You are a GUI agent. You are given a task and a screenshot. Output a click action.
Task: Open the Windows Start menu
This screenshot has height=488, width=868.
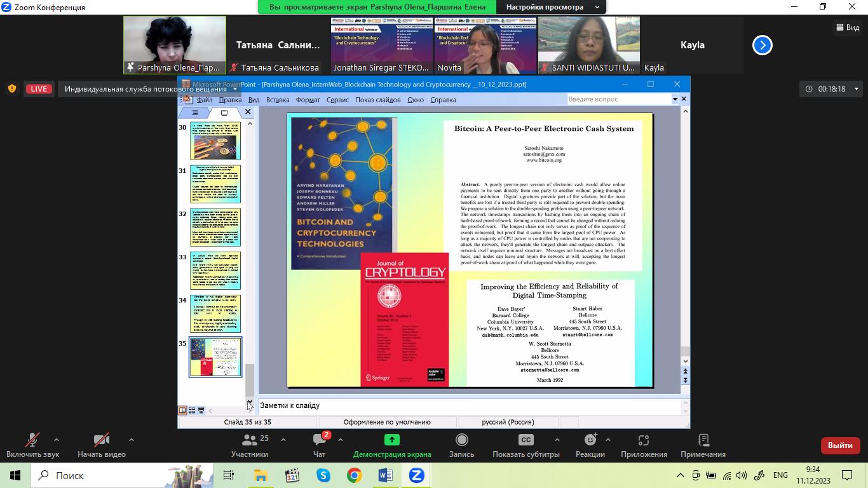coord(15,475)
